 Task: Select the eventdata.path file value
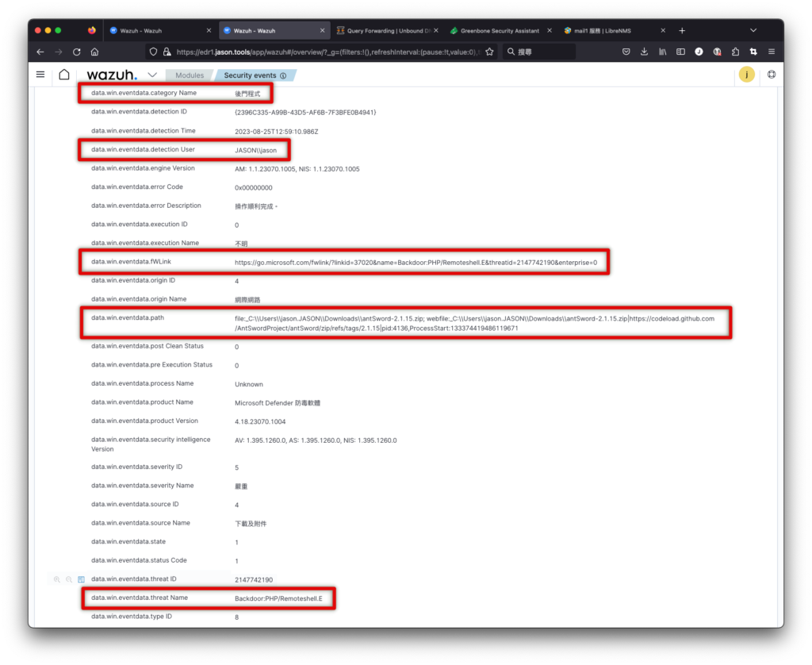tap(474, 324)
